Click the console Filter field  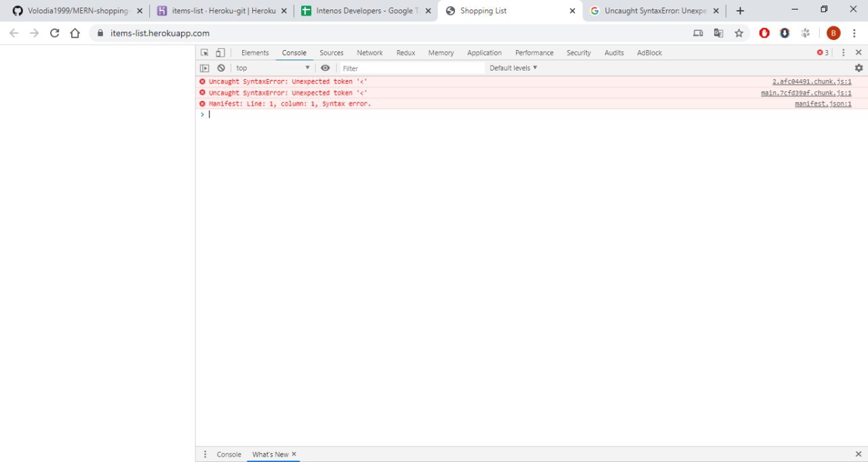click(412, 68)
